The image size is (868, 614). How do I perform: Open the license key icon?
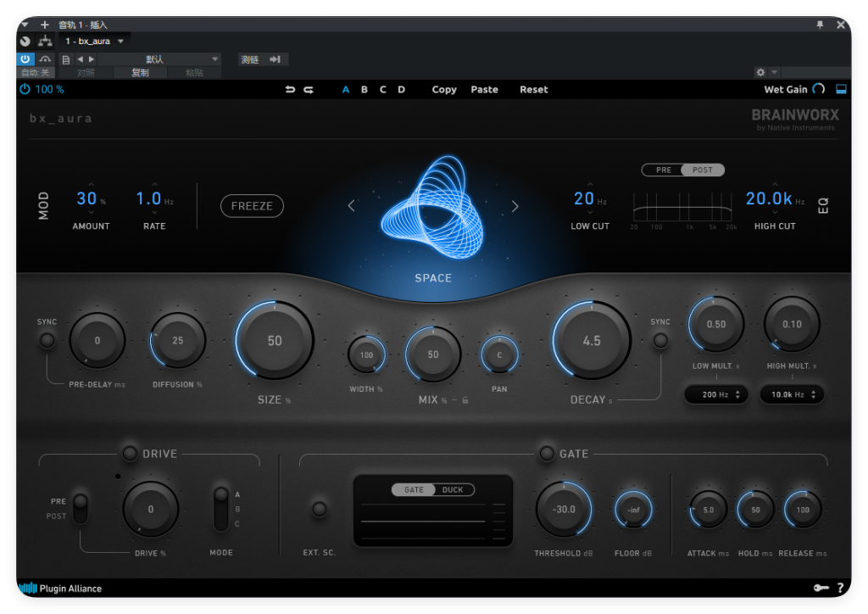click(821, 588)
